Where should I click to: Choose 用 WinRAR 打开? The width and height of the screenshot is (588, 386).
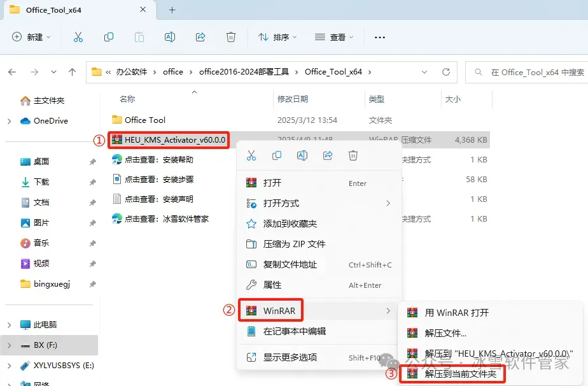491,312
